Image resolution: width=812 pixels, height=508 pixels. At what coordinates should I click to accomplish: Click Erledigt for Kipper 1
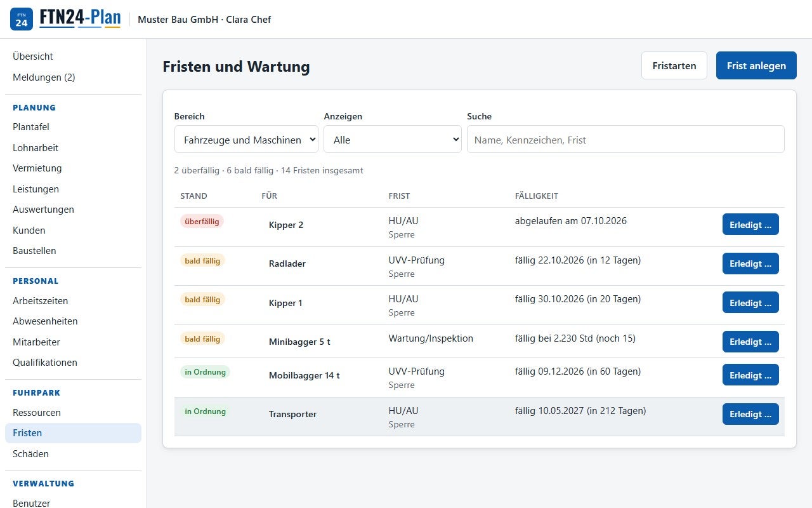click(750, 303)
